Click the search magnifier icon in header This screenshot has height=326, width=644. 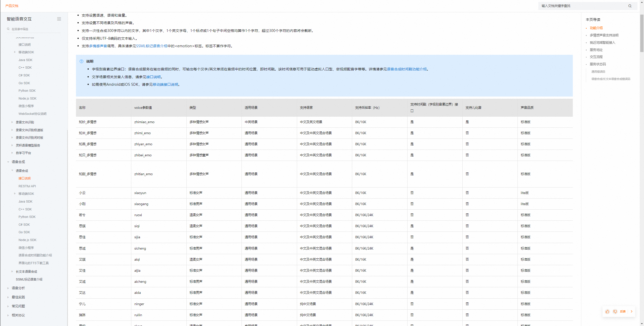(630, 6)
